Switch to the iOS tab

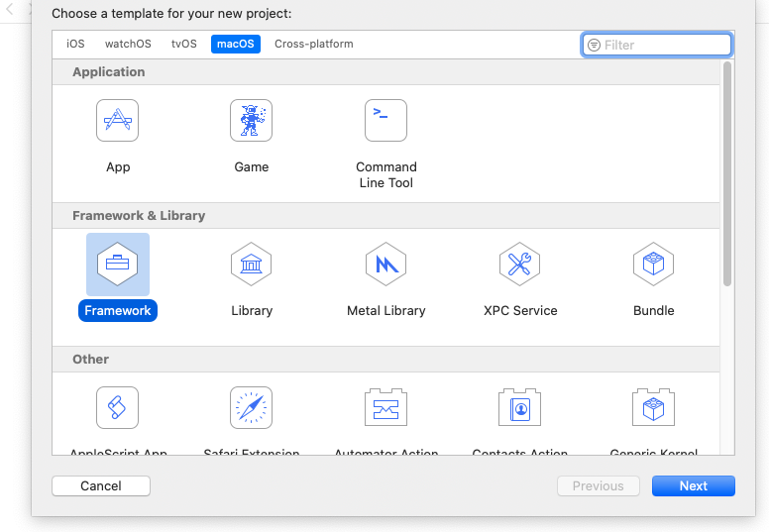[75, 44]
